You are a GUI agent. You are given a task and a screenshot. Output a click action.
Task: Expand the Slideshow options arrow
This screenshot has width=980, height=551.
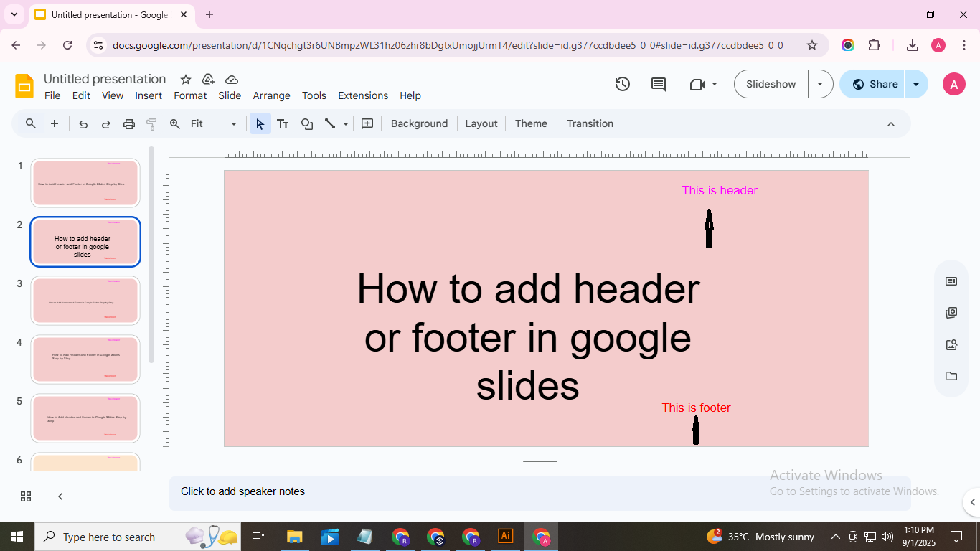[x=820, y=84]
